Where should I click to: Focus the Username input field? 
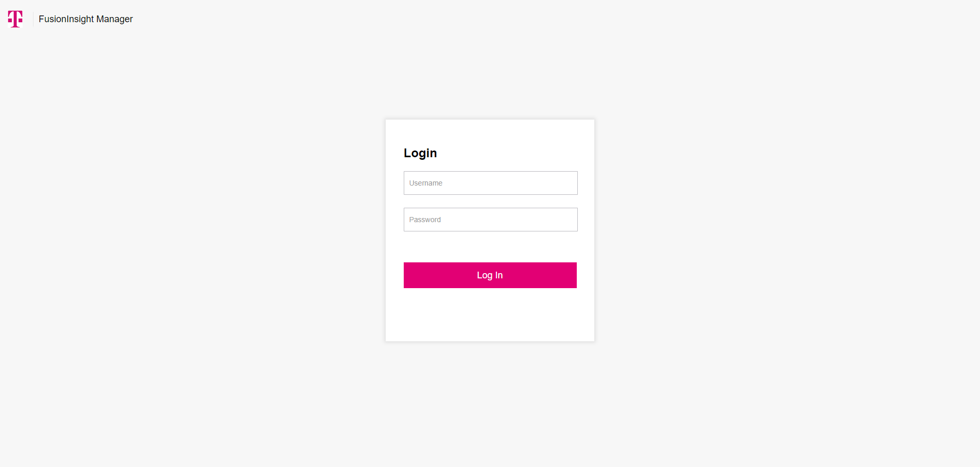coord(490,183)
